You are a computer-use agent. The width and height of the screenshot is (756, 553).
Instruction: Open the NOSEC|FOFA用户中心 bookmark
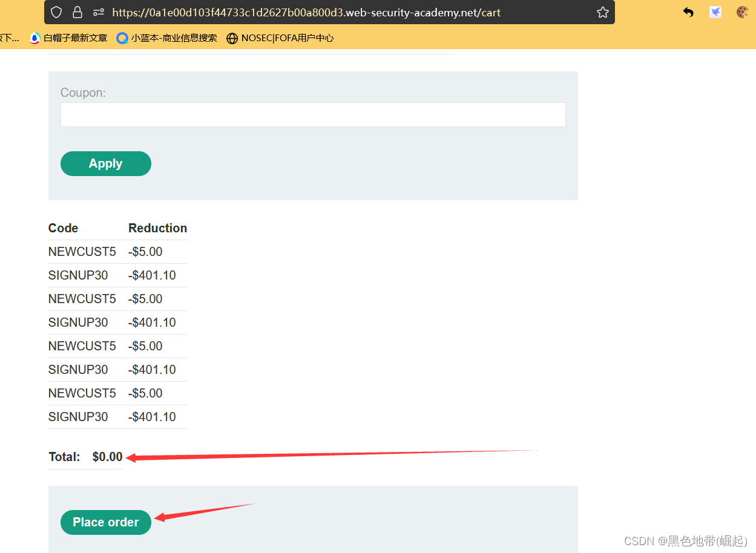click(x=280, y=38)
